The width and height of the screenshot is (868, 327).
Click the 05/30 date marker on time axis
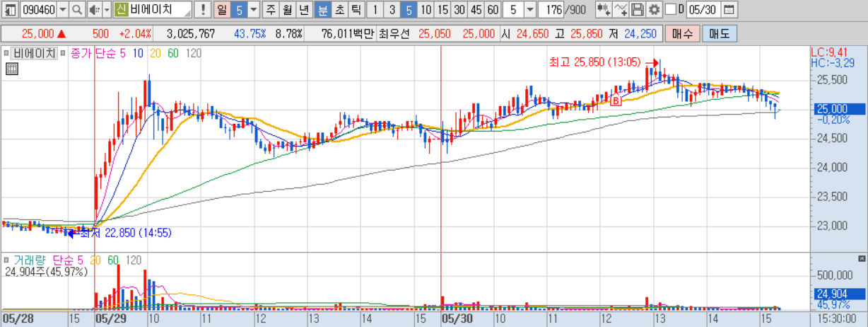click(457, 319)
